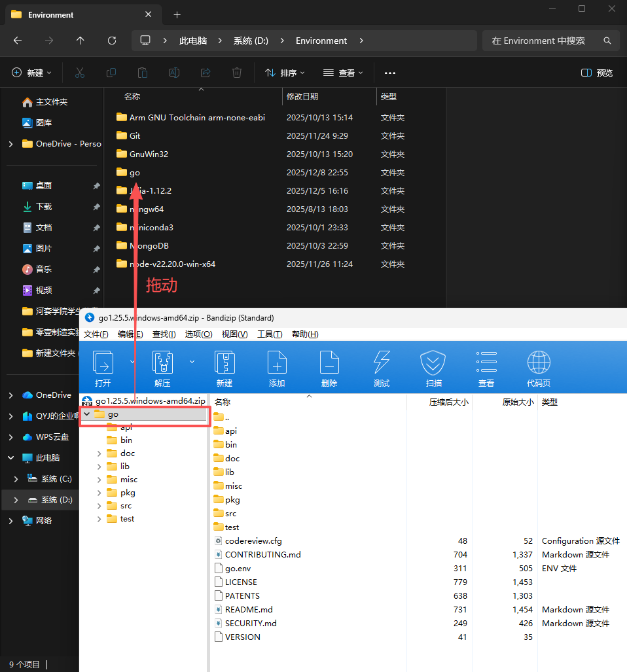Click the View (查看) list icon in Bandizip

tap(486, 363)
